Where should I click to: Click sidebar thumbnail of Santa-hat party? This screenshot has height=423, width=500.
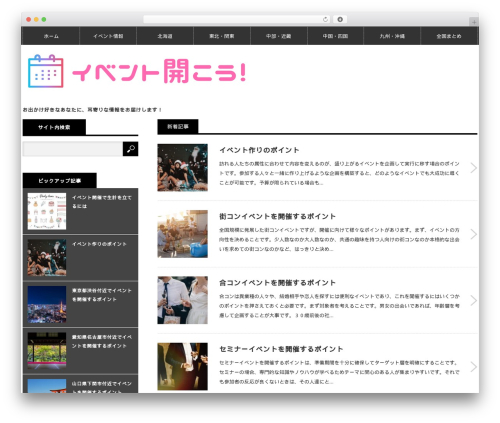tap(47, 257)
